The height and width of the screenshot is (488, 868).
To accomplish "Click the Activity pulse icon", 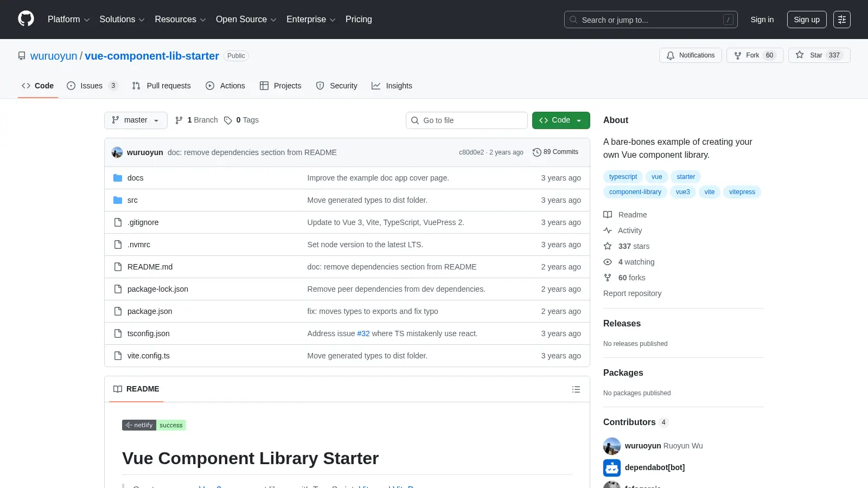I will point(608,230).
